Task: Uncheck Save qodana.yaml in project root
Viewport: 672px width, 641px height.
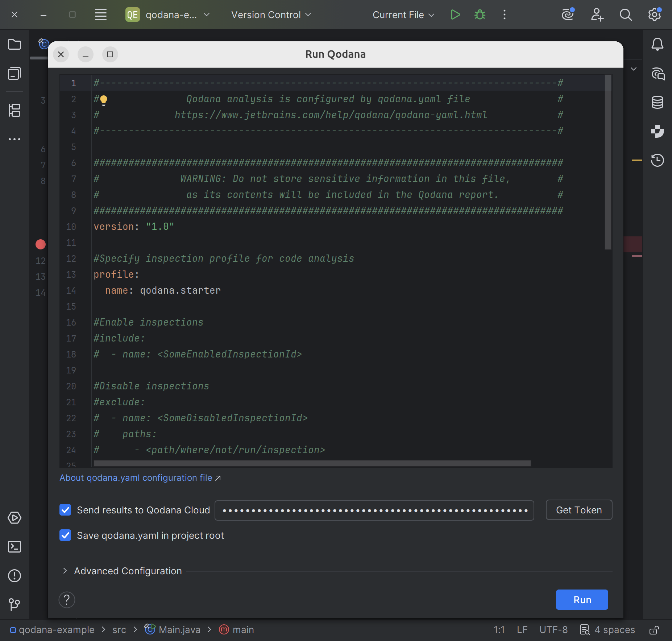Action: [x=65, y=535]
